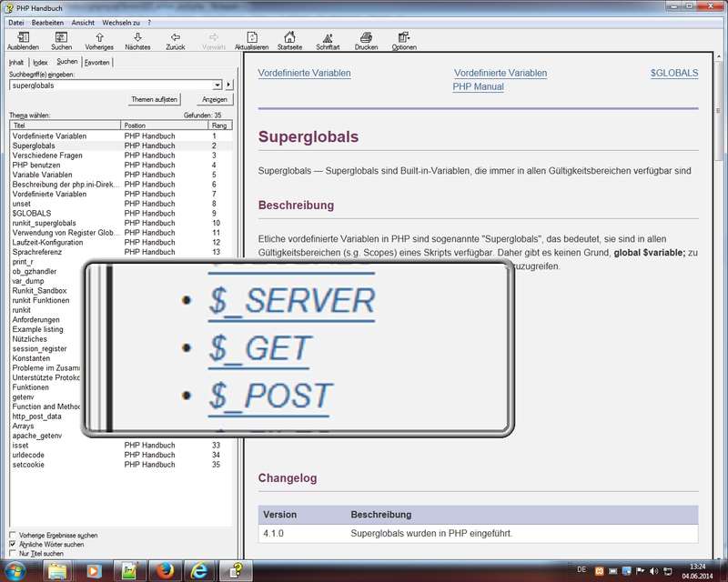
Task: Sort results by the Rang column header
Action: click(x=221, y=125)
